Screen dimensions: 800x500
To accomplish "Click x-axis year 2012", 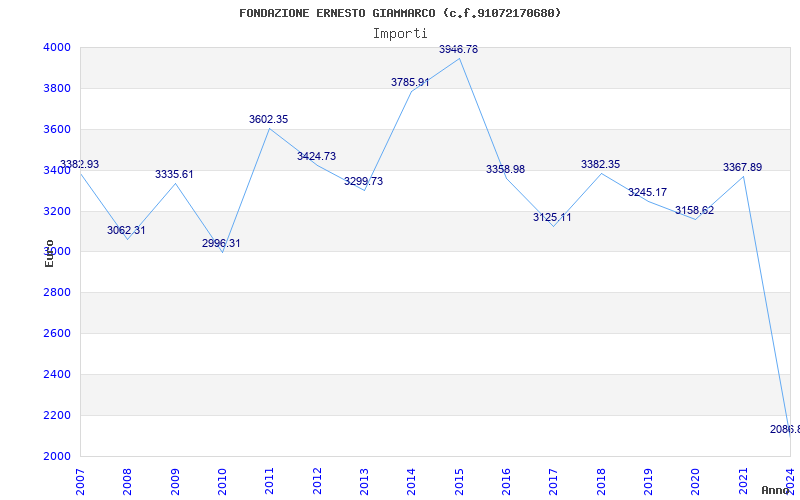I will tap(317, 482).
